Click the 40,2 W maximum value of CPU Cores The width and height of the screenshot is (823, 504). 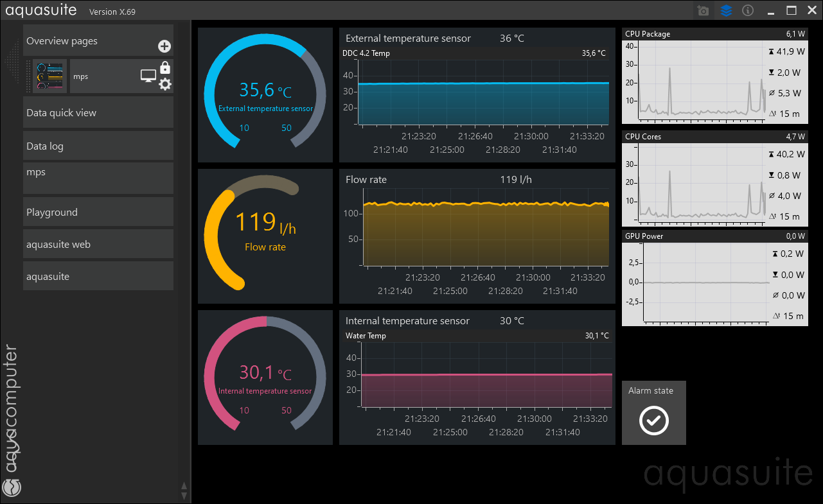click(x=790, y=154)
